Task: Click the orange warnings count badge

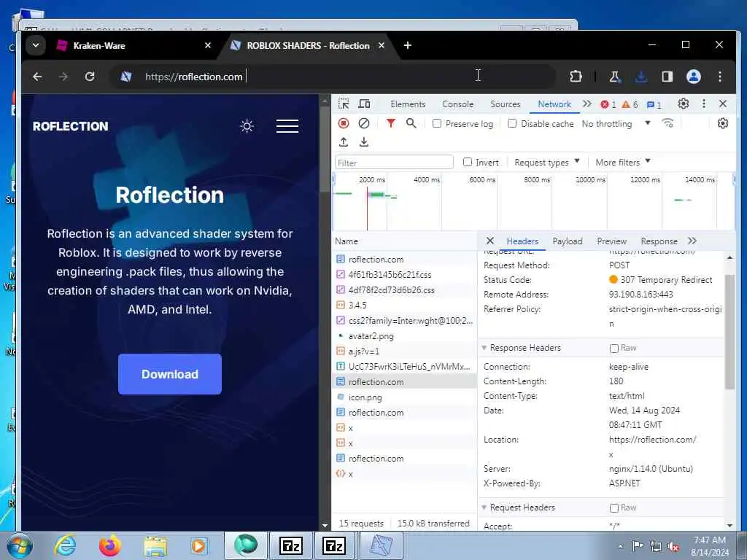Action: pos(630,104)
